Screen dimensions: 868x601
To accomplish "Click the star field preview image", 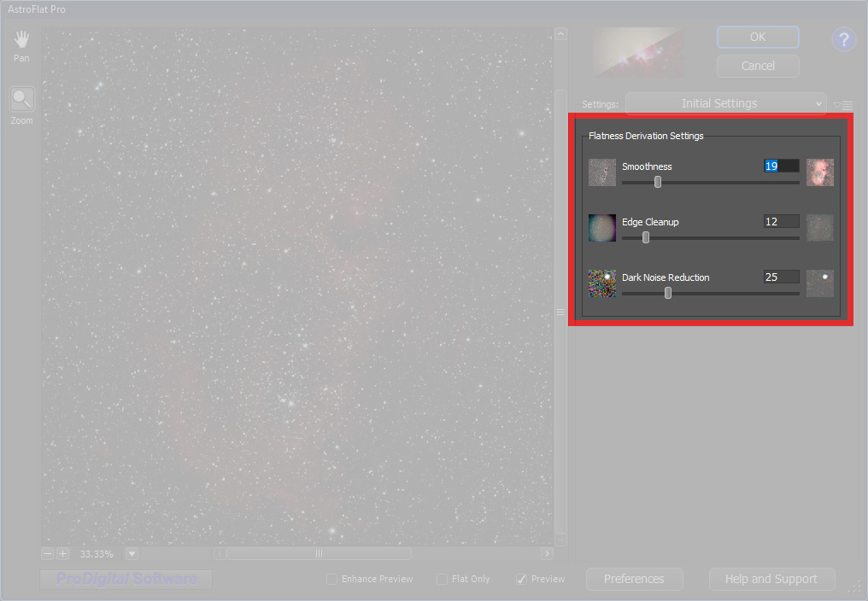I will [298, 287].
